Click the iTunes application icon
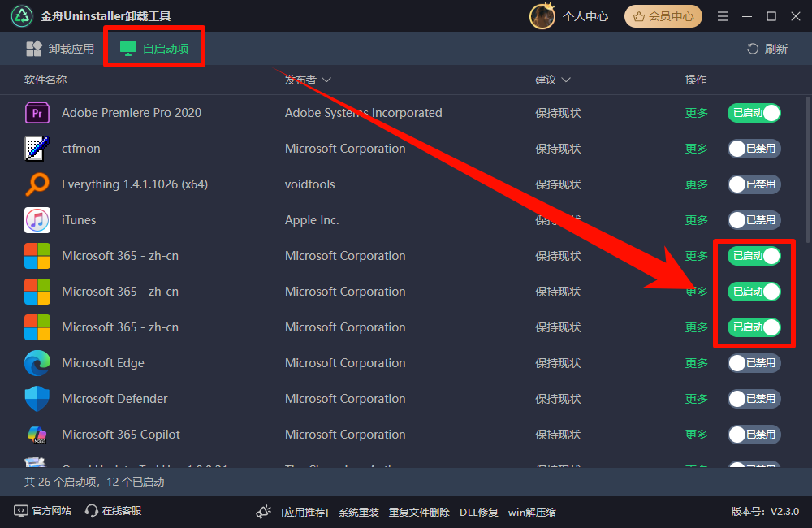 (x=37, y=219)
